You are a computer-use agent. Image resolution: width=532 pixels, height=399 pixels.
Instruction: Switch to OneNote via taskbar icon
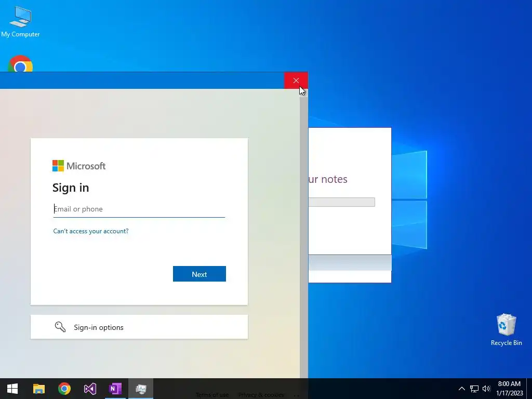[x=115, y=389]
